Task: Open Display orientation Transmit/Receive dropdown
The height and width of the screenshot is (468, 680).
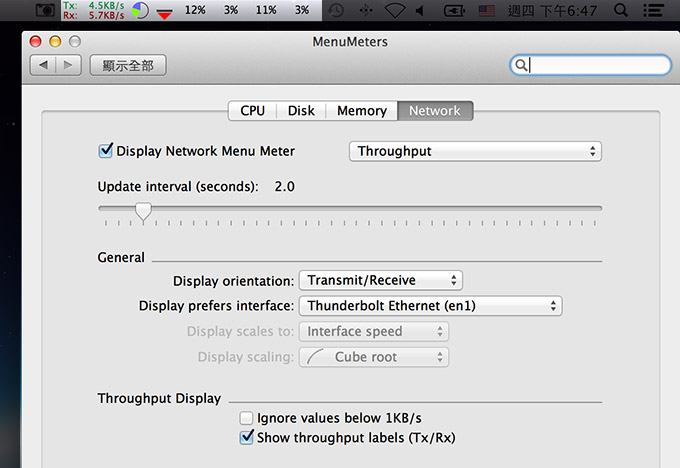Action: click(x=381, y=281)
